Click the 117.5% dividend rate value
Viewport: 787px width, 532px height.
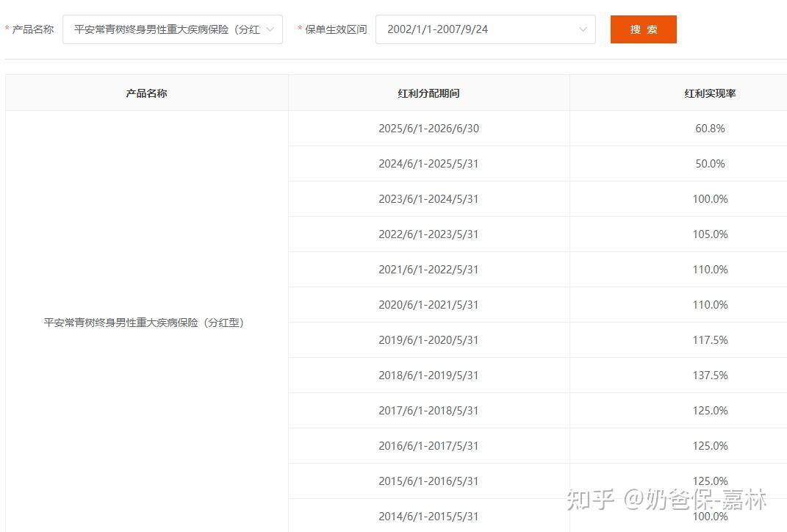coord(710,339)
